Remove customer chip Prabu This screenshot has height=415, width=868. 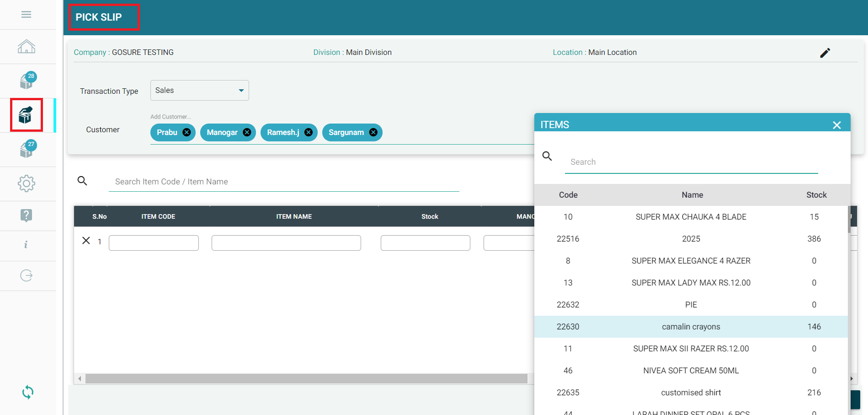click(186, 132)
